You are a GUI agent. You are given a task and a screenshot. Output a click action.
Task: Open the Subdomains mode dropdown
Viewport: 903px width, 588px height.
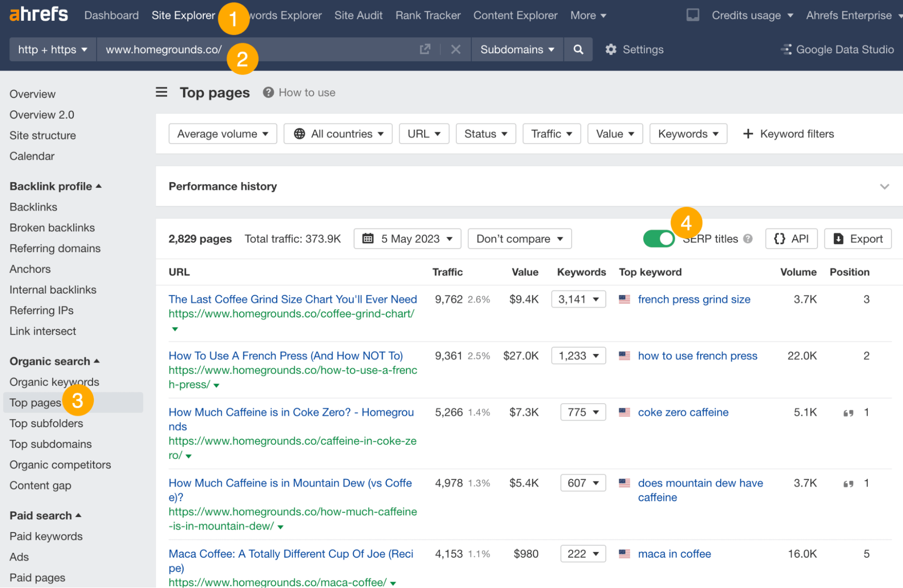pos(517,49)
